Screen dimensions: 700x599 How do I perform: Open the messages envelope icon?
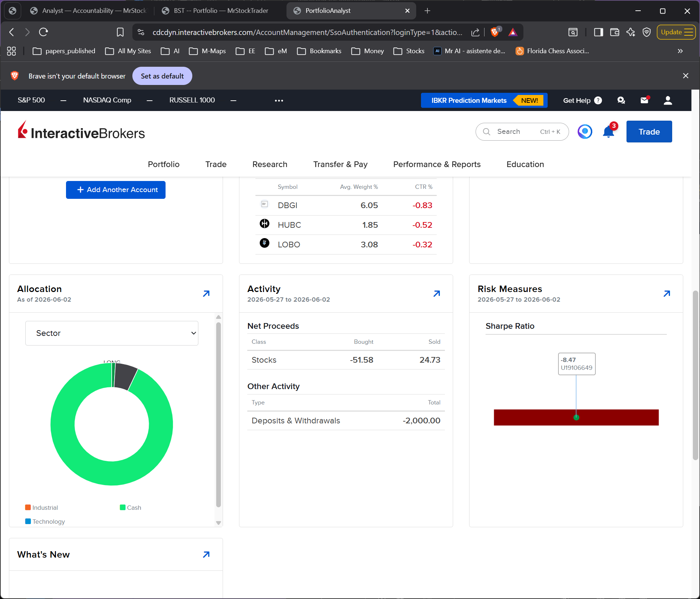(644, 100)
